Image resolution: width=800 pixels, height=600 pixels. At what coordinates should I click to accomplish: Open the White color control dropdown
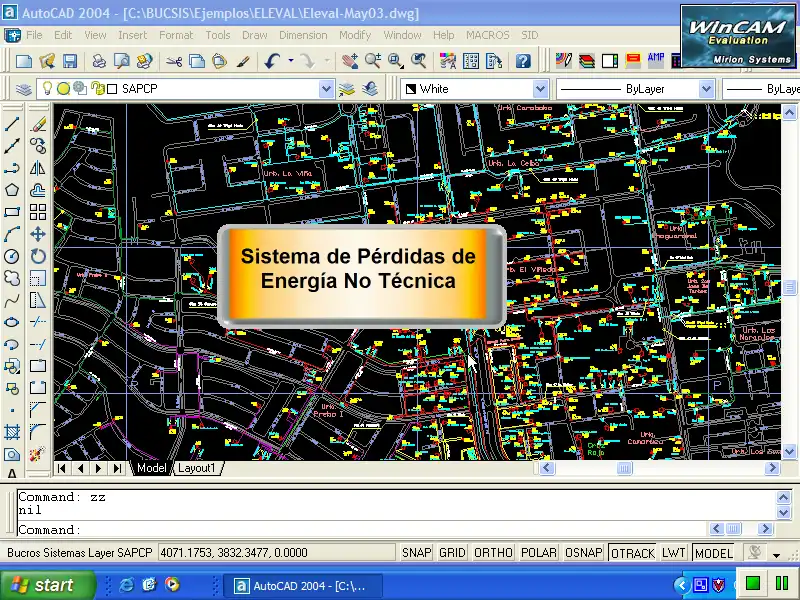540,89
